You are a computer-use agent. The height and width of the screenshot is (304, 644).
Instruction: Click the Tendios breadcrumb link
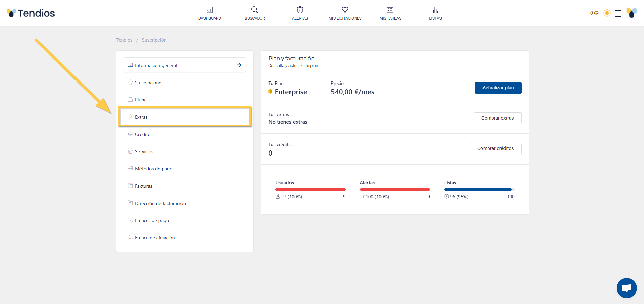(x=124, y=40)
